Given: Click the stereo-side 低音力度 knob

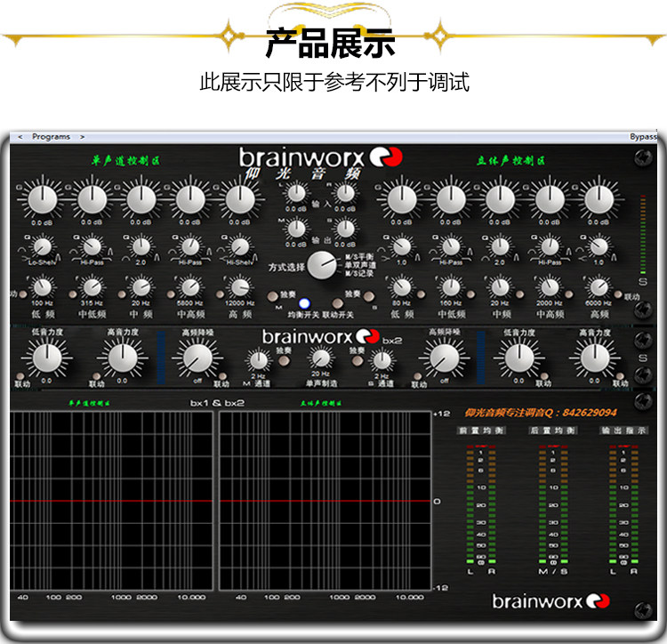Looking at the screenshot, I should [x=519, y=358].
